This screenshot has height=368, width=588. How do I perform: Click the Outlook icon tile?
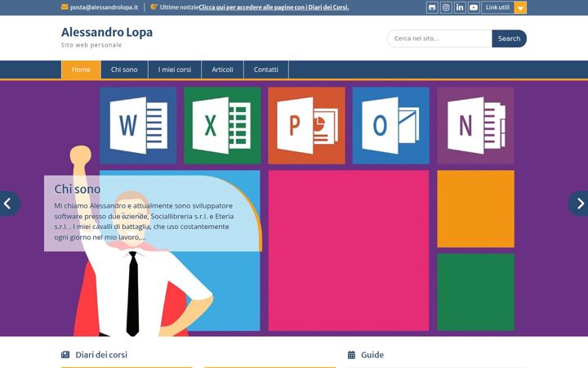click(x=391, y=125)
